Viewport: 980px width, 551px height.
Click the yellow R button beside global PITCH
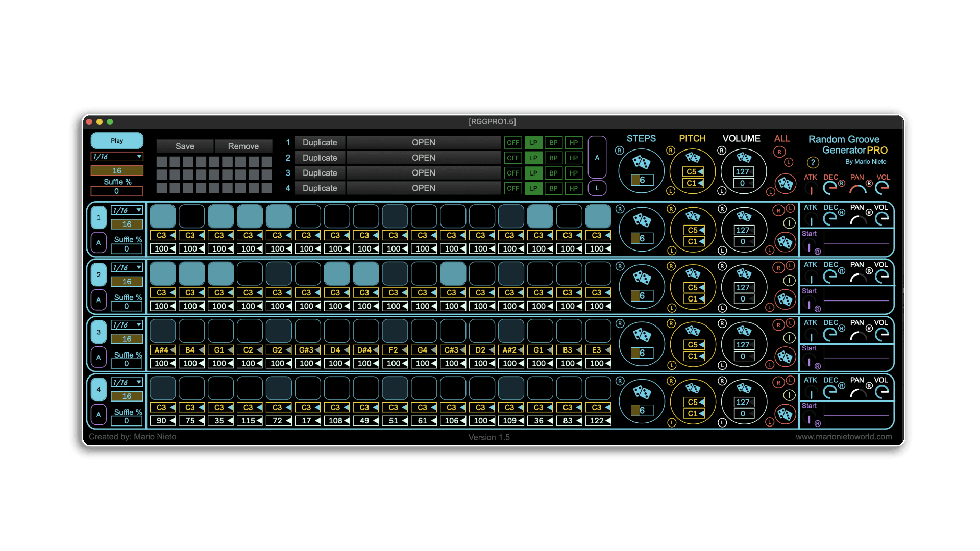pos(671,151)
